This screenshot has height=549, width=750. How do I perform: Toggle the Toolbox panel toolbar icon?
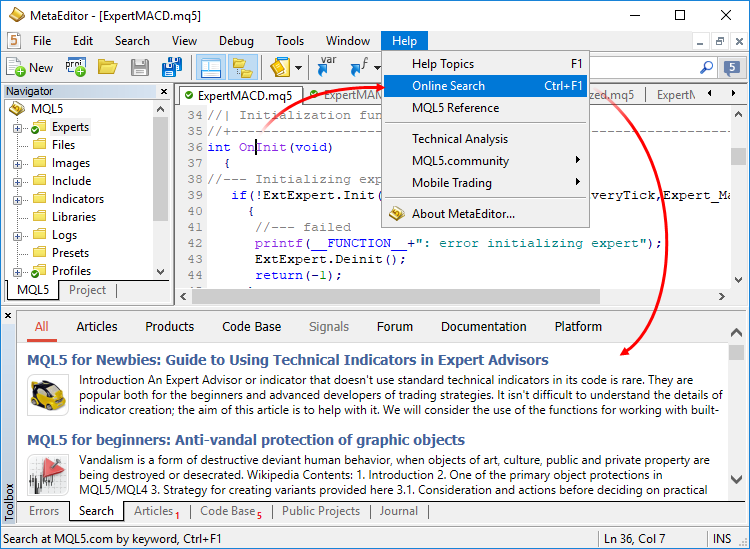(243, 67)
